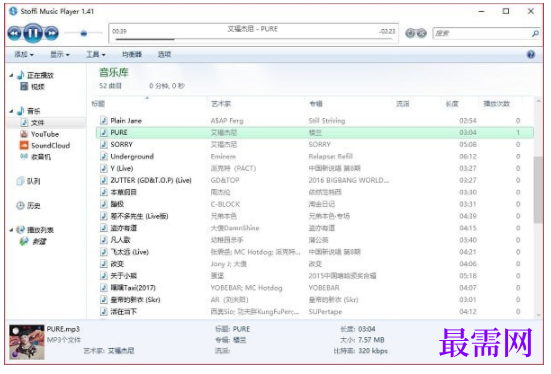This screenshot has height=374, width=551.
Task: Click album Still Striving cell
Action: pyautogui.click(x=327, y=121)
